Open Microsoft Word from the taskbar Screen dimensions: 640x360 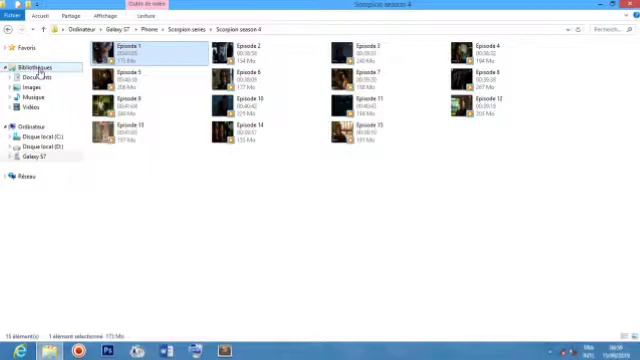click(167, 351)
